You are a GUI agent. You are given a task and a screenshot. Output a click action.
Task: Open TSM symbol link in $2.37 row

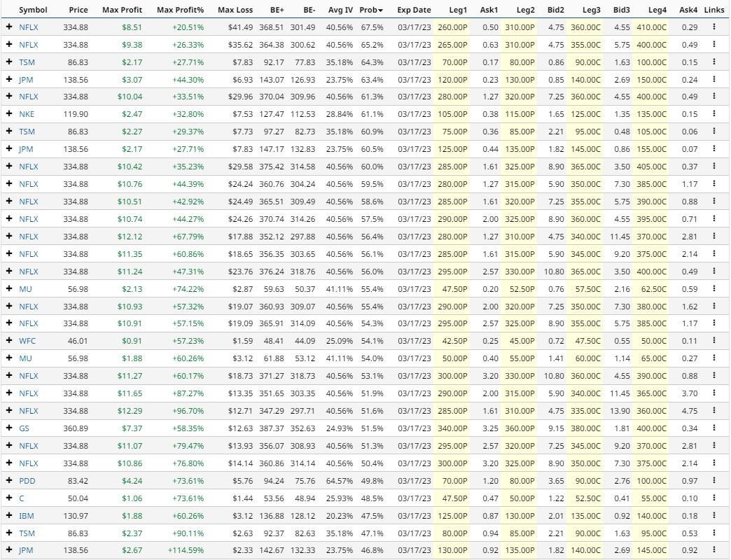[27, 533]
